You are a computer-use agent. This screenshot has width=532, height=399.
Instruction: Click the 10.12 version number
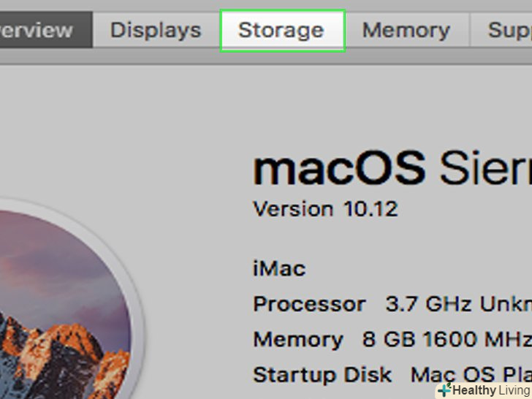click(370, 209)
